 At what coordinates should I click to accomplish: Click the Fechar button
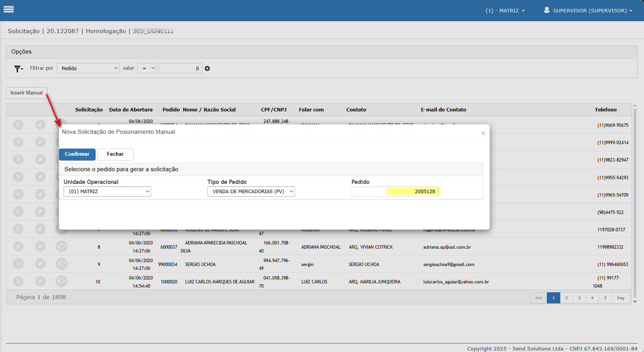115,154
